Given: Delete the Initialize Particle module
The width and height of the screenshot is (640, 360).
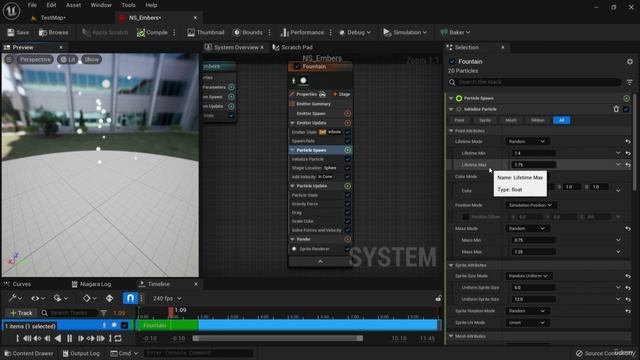Looking at the screenshot, I should 616,109.
